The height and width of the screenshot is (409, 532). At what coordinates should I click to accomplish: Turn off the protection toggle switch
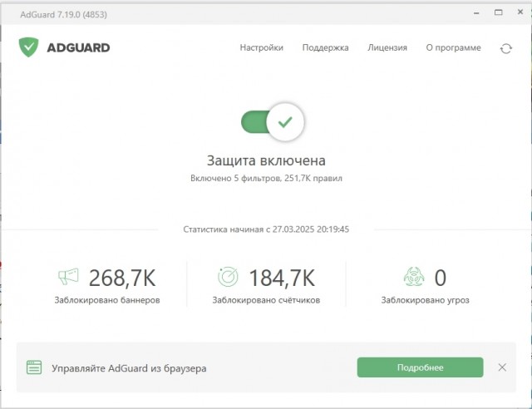[x=273, y=122]
